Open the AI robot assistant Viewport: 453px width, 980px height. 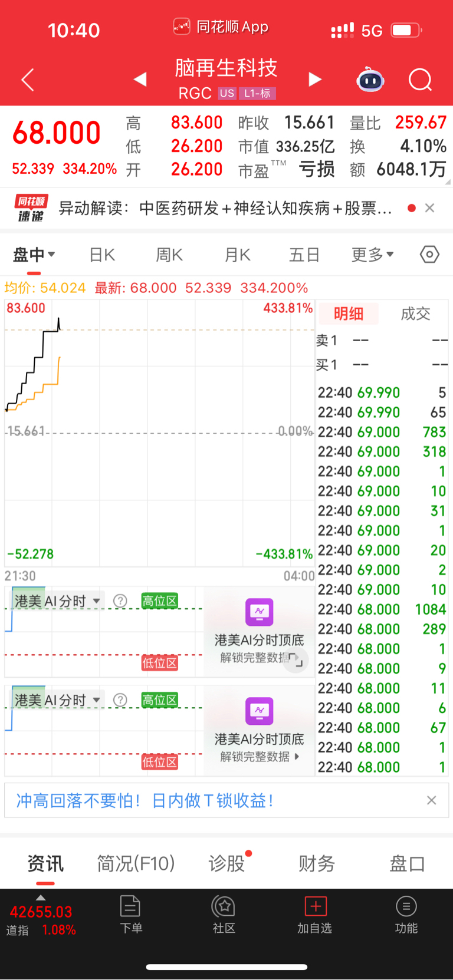370,80
